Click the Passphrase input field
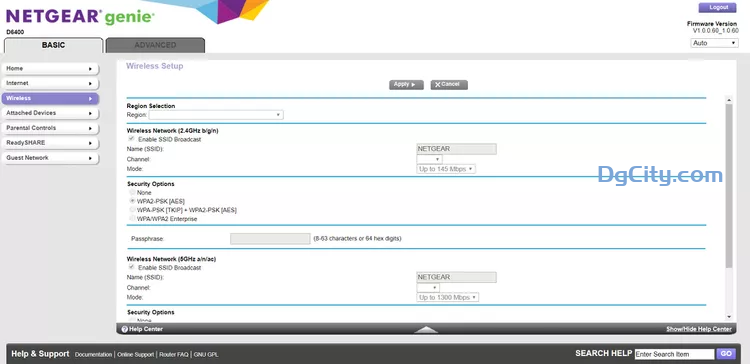This screenshot has height=364, width=750. pos(270,239)
